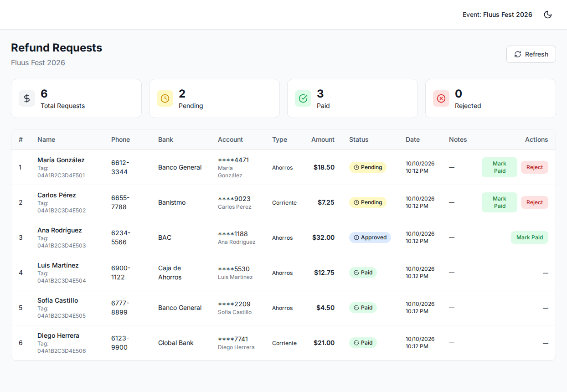
Task: Click phone number 6234-5566
Action: tap(121, 237)
